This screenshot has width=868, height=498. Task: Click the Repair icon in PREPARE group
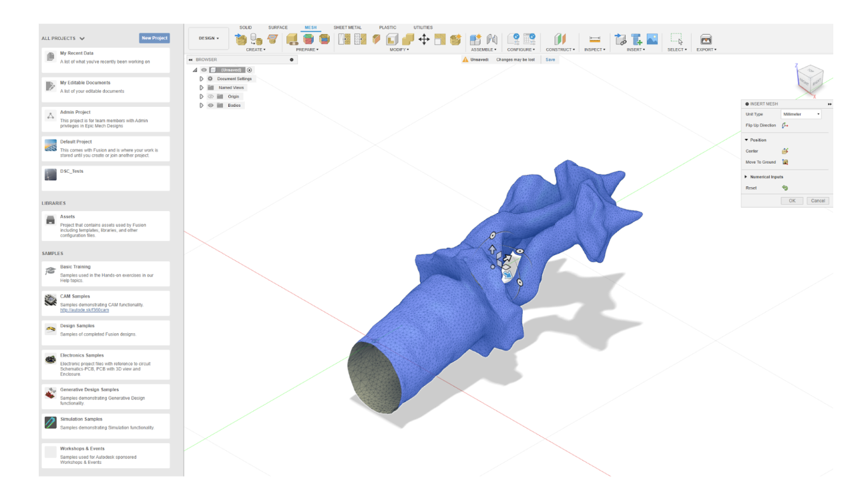point(292,39)
